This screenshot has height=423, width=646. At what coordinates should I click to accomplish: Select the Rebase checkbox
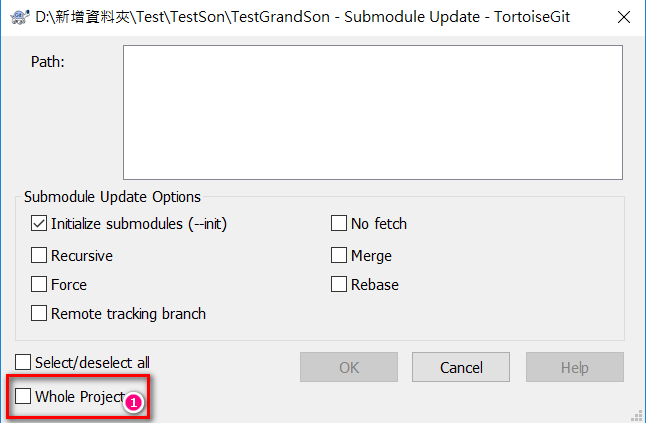click(x=339, y=285)
